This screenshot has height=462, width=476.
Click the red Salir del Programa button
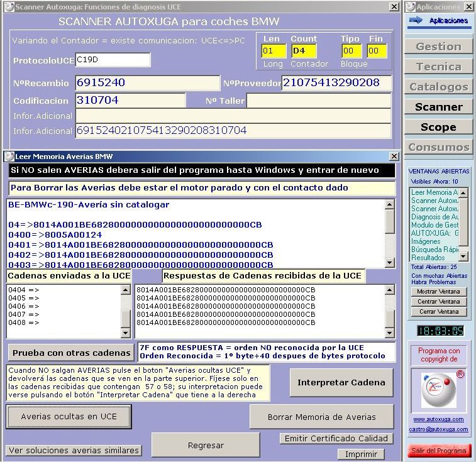pyautogui.click(x=439, y=451)
